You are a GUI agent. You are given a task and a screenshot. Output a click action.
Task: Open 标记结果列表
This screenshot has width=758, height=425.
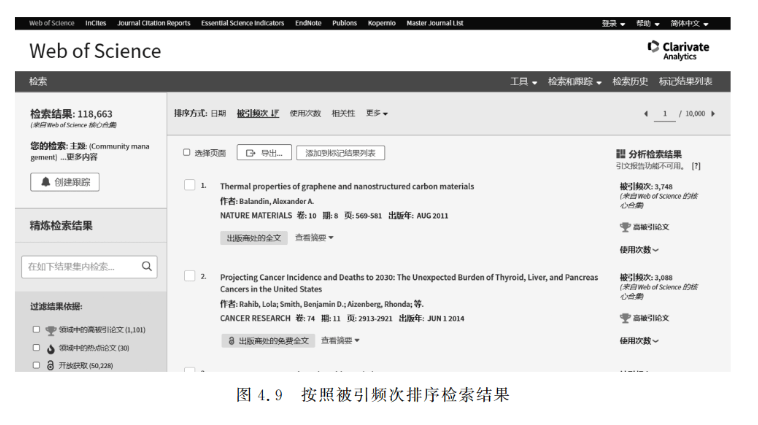click(x=685, y=82)
